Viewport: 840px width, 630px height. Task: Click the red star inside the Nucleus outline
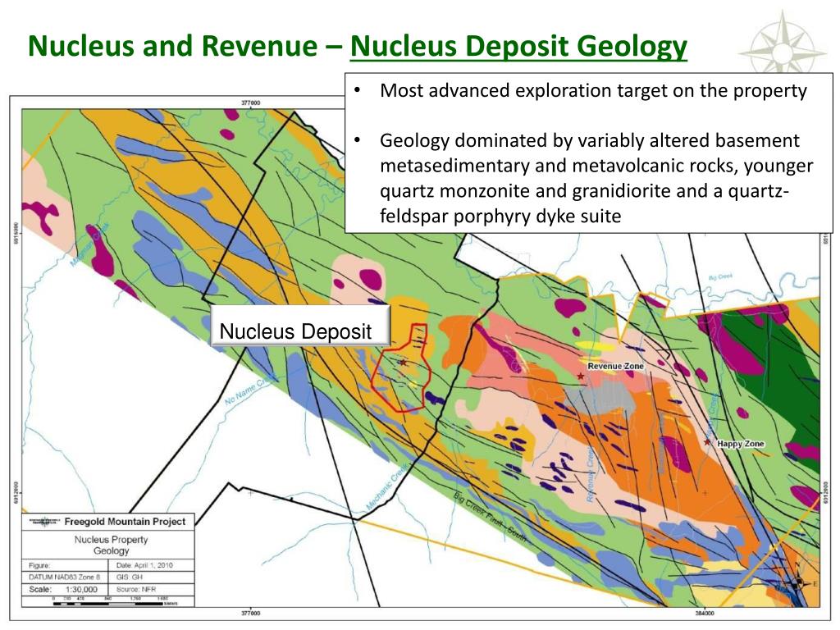403,363
